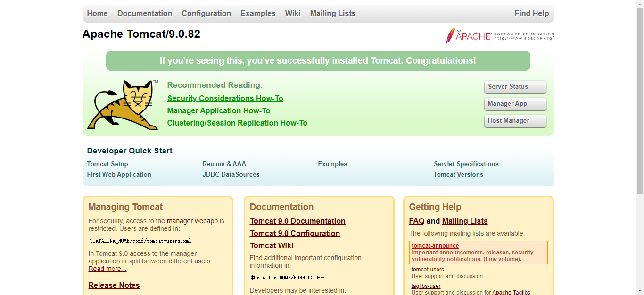644x295 pixels.
Task: Click the $CATALINA_HOME/conf/tomcat-users.xml path text
Action: pos(140,241)
